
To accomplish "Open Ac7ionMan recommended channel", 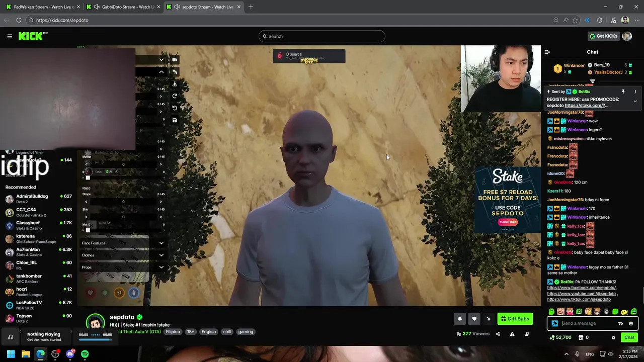I will point(39,252).
